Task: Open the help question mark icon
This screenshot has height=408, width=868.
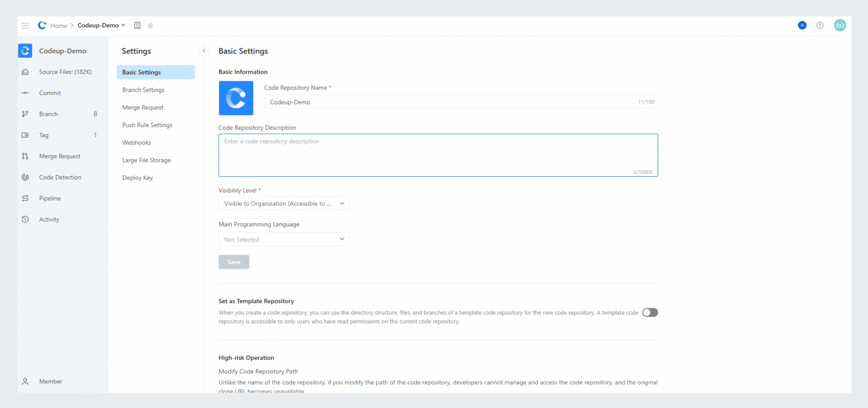Action: coord(820,26)
